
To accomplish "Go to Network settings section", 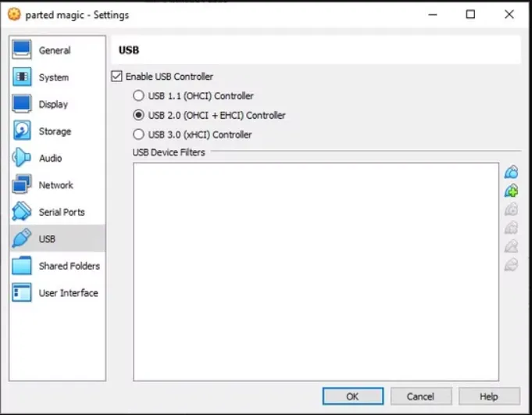I will pyautogui.click(x=56, y=185).
